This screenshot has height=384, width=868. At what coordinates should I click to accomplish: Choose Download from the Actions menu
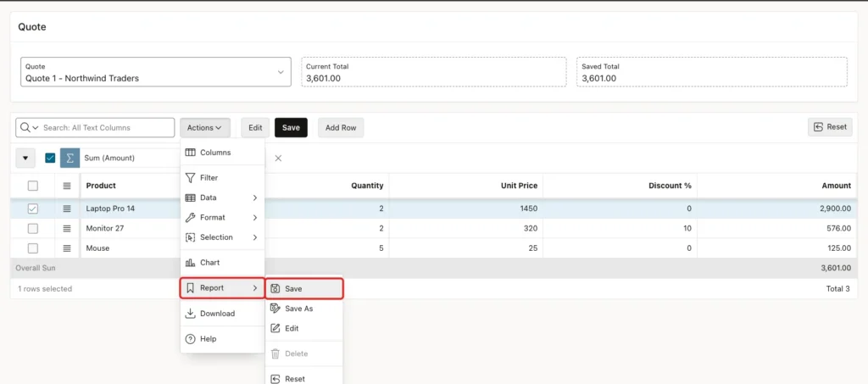click(x=223, y=313)
